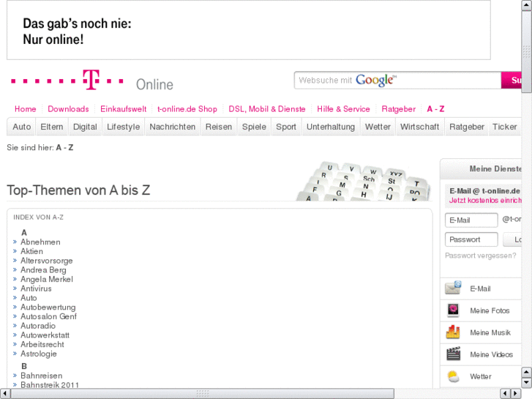This screenshot has width=532, height=399.
Task: Open the Autobewertung topic link
Action: [48, 307]
